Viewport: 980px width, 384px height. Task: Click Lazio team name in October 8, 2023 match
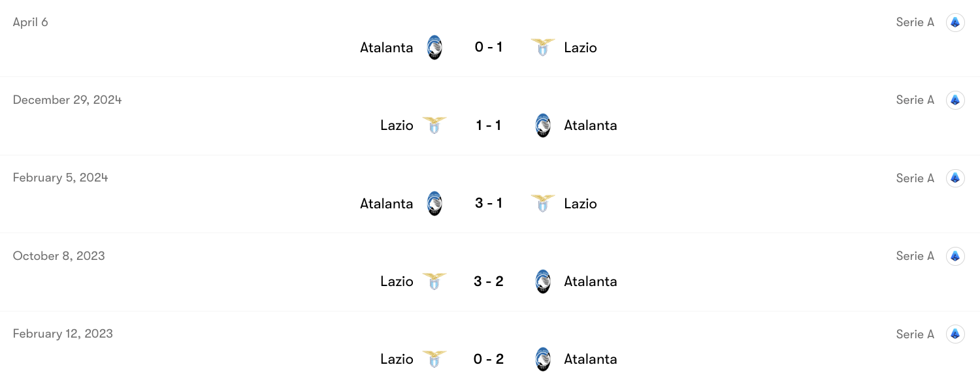tap(397, 281)
